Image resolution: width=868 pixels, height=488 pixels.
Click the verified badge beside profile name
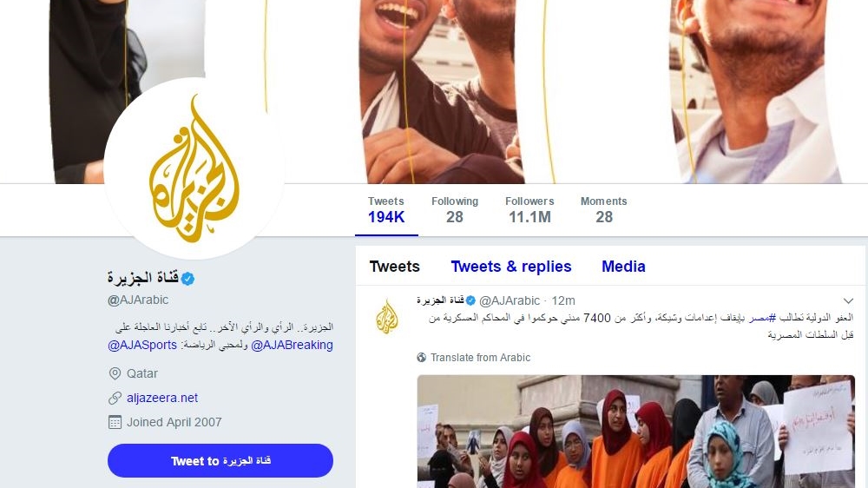[x=187, y=279]
